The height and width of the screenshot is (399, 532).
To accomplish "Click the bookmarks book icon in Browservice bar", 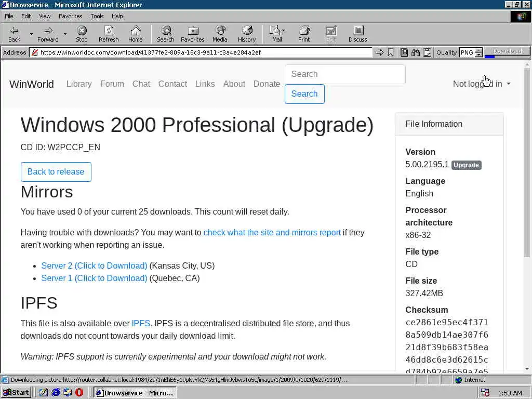I will click(404, 52).
